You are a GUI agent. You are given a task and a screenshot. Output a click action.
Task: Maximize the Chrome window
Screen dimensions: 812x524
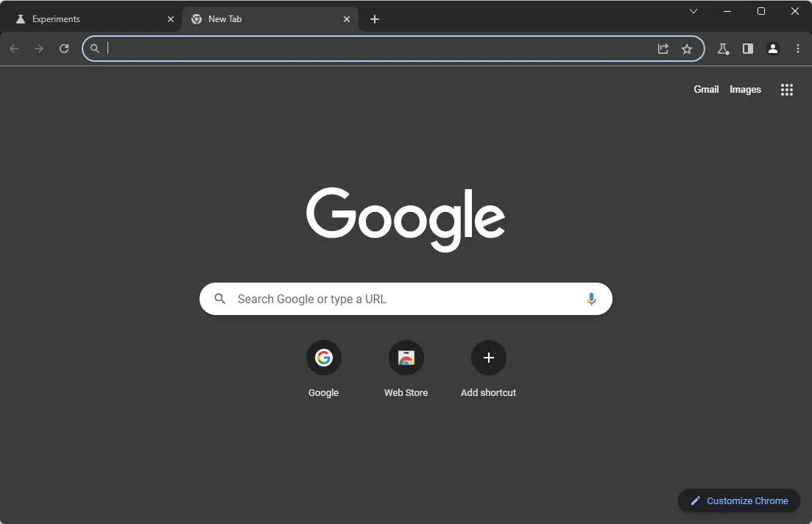point(760,11)
